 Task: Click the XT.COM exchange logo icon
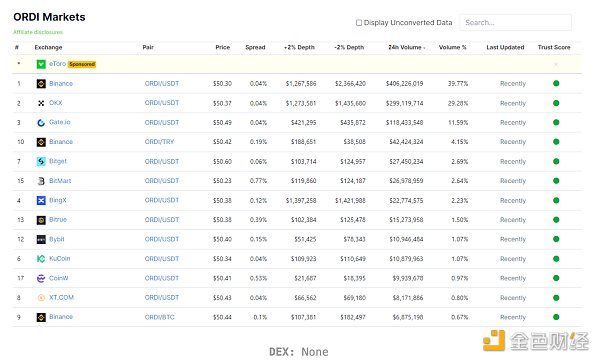pos(41,298)
